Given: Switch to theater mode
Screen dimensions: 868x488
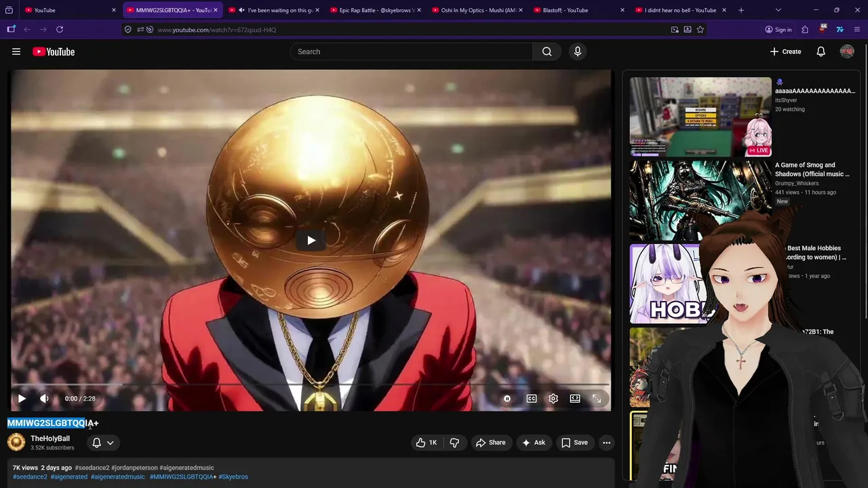Looking at the screenshot, I should (x=575, y=399).
